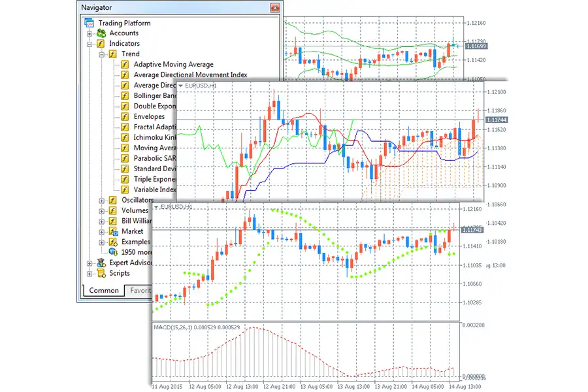Expand the Volumes tree node
The width and height of the screenshot is (588, 392).
coord(101,211)
